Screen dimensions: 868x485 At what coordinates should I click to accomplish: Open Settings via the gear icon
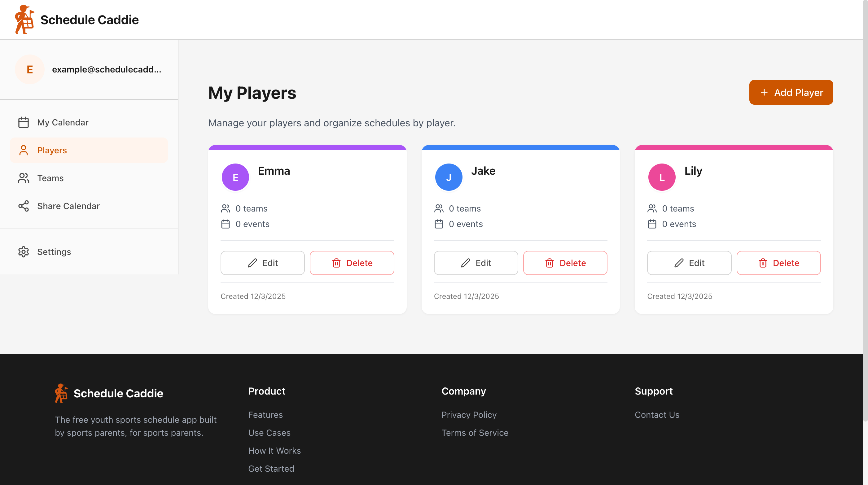click(24, 251)
